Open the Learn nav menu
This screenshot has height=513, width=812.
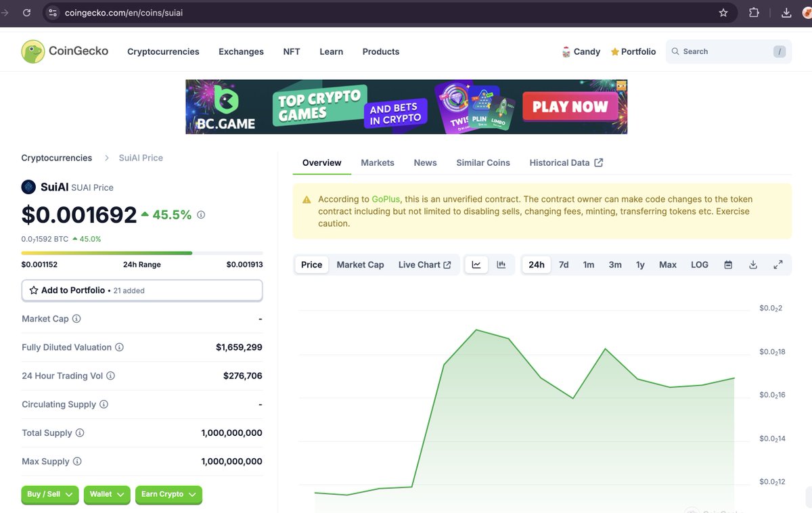pos(331,51)
